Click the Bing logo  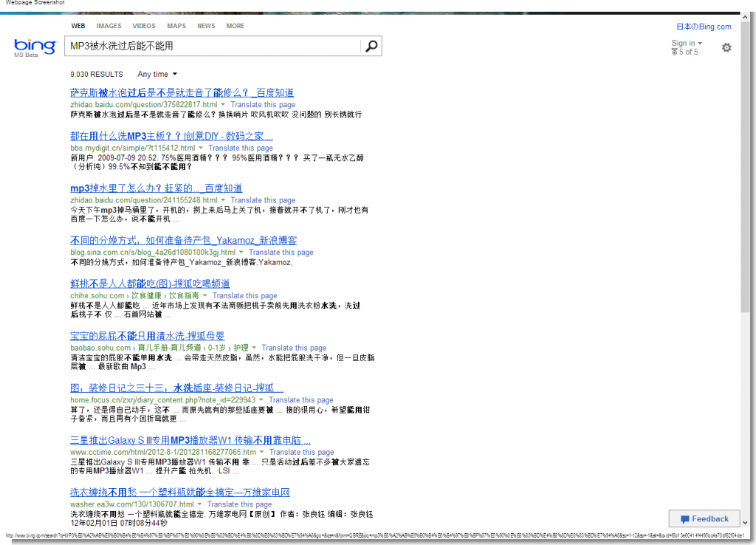[35, 47]
